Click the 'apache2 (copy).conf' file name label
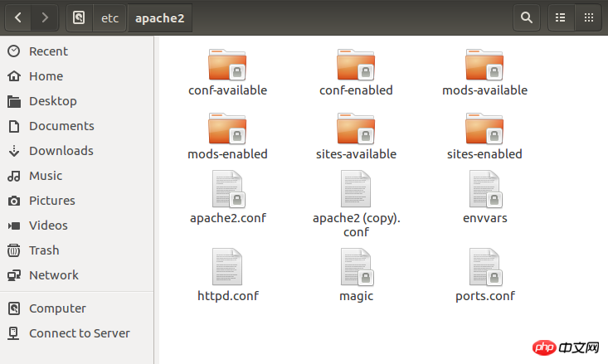Screen dimensions: 608x364 (357, 225)
